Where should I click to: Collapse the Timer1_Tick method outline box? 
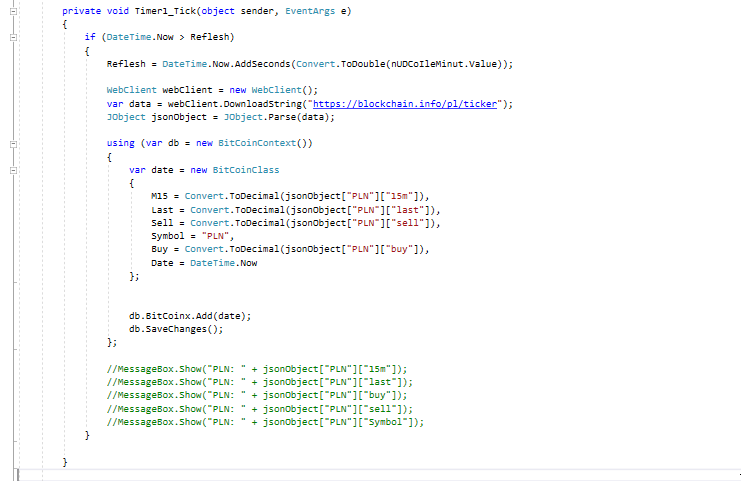[x=13, y=11]
